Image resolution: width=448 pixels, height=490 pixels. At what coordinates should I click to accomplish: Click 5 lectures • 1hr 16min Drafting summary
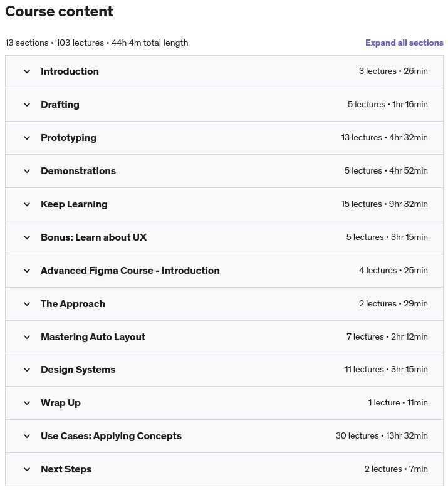388,105
